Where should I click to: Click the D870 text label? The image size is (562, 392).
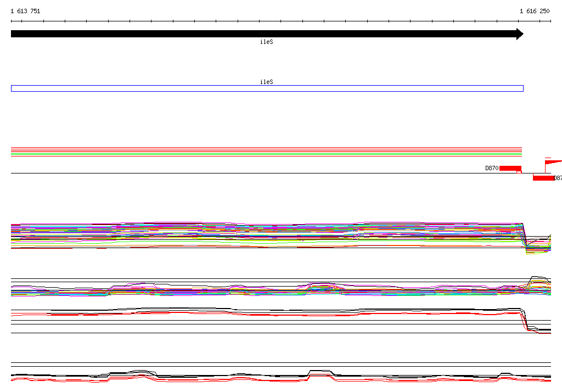click(492, 168)
